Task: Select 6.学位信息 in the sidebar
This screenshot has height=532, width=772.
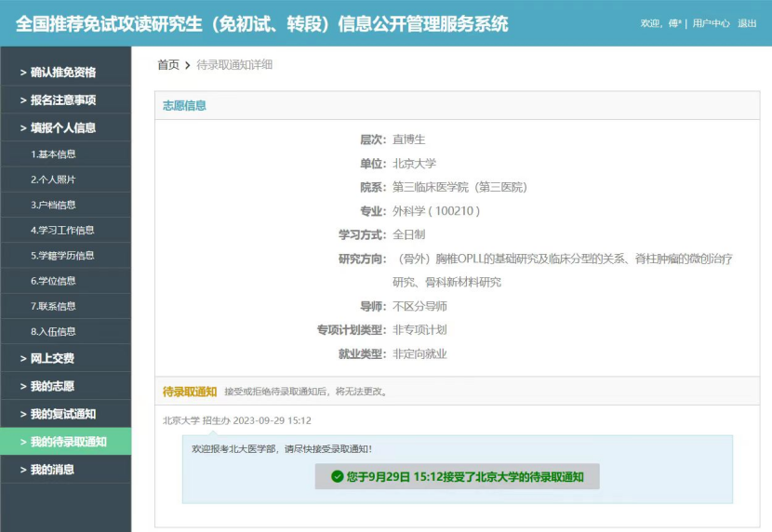Action: click(53, 281)
